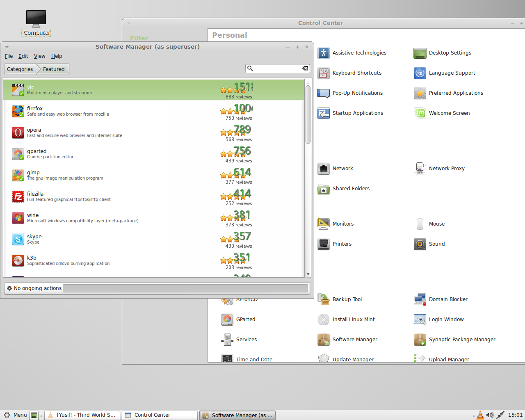Click the Preferred Applications star icon
Screen dimensions: 525x420
point(420,93)
